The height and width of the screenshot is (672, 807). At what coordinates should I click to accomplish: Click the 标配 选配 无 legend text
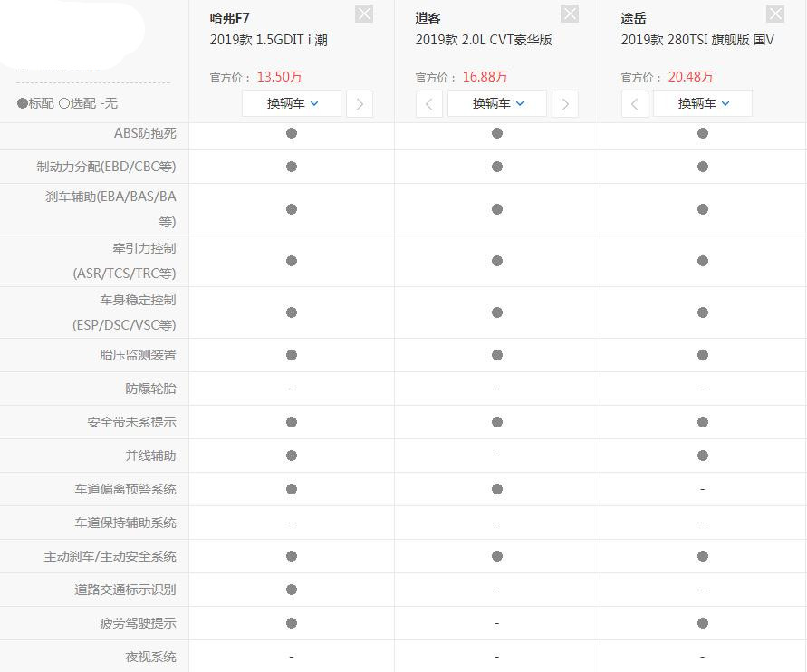[67, 103]
